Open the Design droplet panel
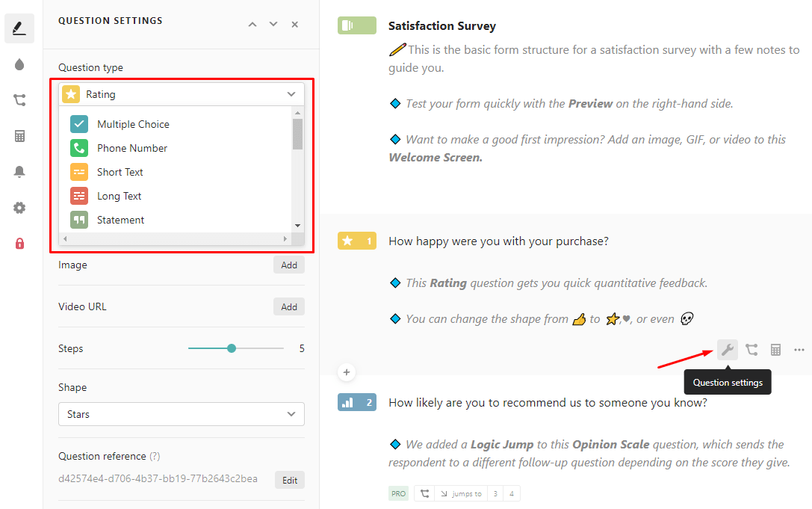812x509 pixels. tap(19, 64)
